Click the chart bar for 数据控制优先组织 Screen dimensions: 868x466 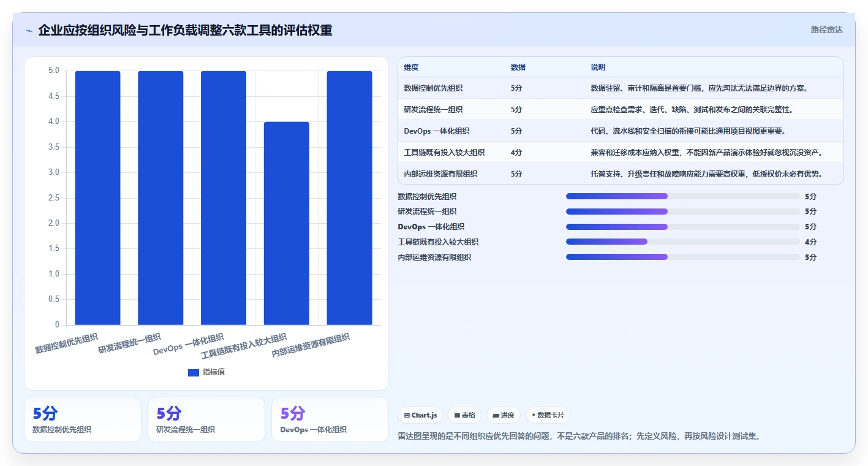97,197
